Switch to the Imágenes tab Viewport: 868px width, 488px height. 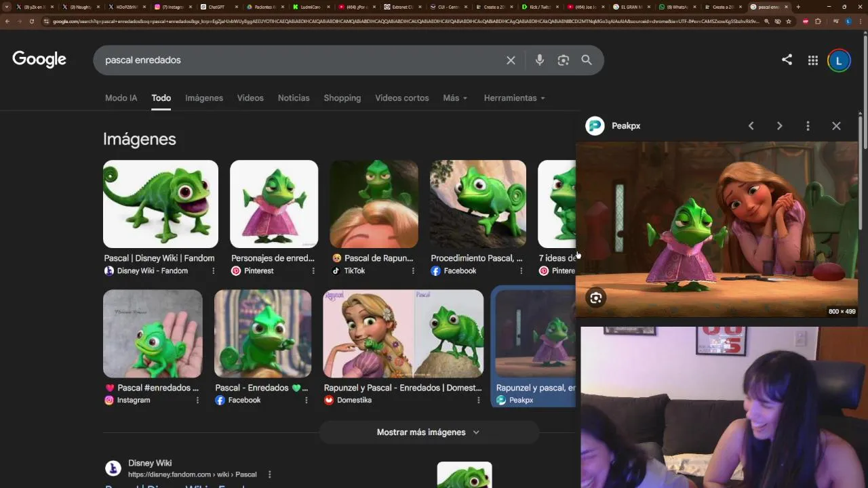(x=204, y=98)
